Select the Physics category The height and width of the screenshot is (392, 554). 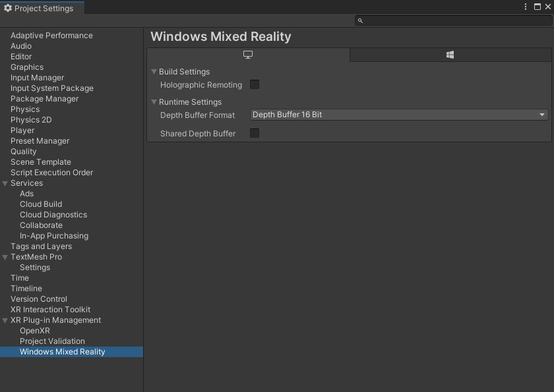tap(25, 109)
